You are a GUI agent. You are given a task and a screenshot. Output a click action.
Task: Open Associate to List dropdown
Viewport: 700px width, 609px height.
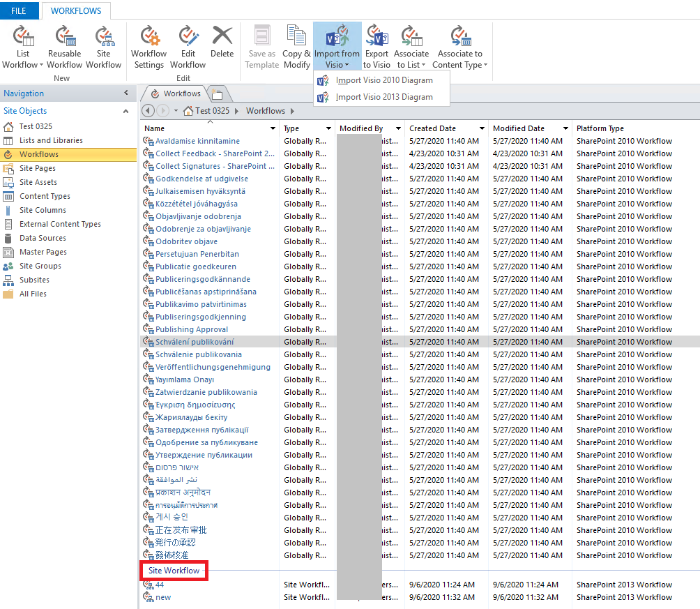tap(411, 47)
